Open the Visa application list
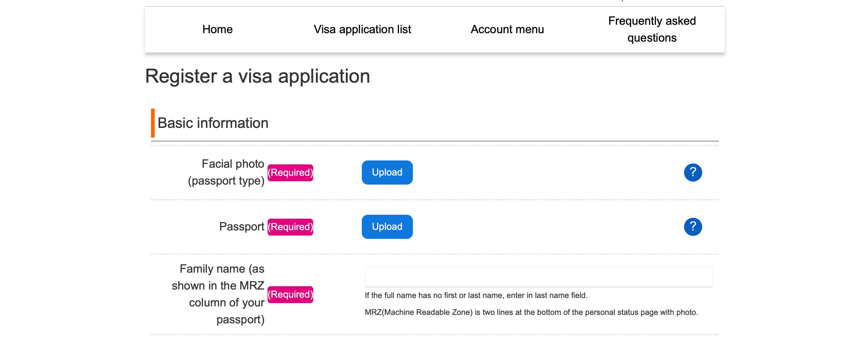 362,29
